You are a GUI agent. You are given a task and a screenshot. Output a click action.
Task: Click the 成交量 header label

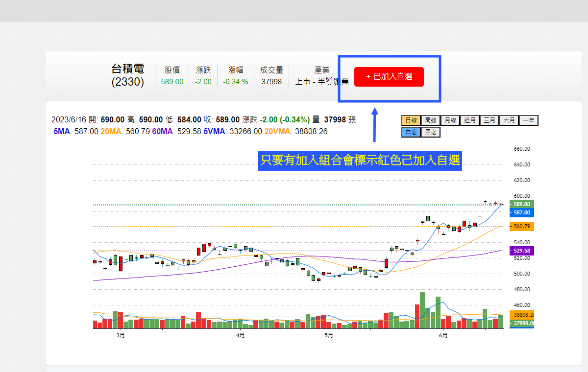[x=271, y=70]
